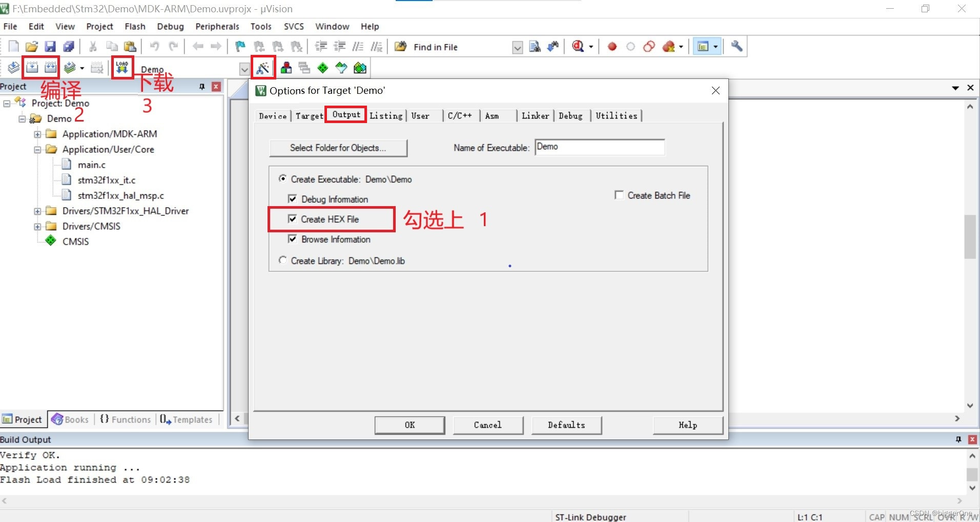Screen dimensions: 980x522
Task: Click the Build target icon
Action: coord(32,68)
